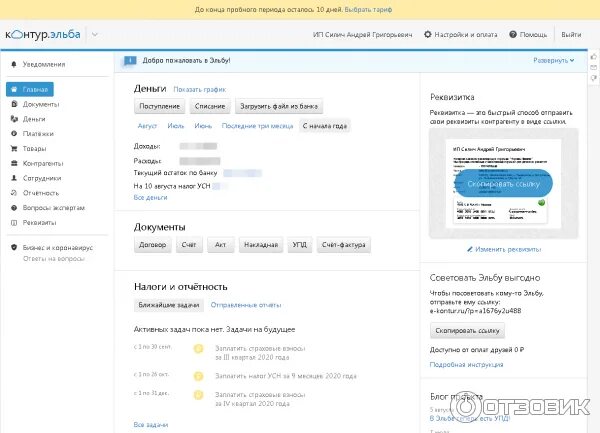Image resolution: width=600 pixels, height=433 pixels.
Task: Click the Сотрудники person icon
Action: pos(14,178)
